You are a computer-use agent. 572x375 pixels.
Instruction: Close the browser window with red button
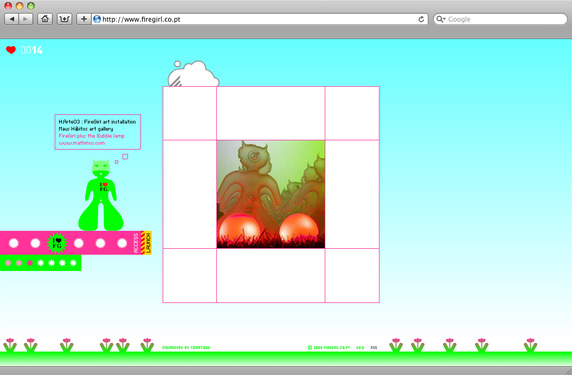(8, 5)
